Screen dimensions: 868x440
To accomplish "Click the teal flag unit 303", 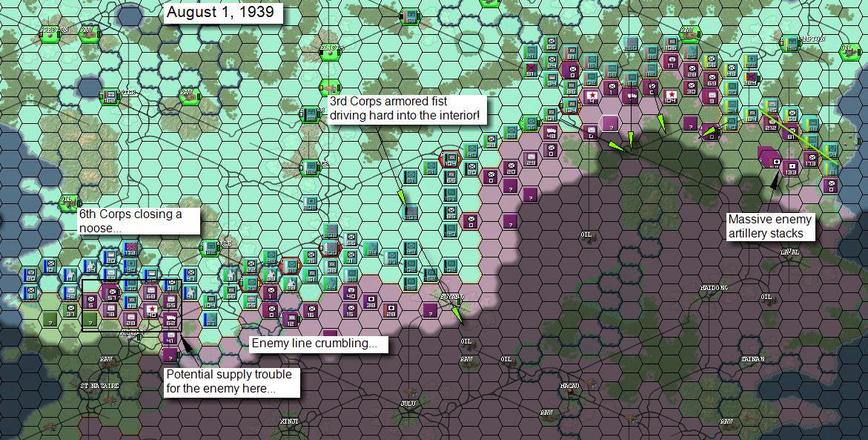I will pyautogui.click(x=331, y=231).
